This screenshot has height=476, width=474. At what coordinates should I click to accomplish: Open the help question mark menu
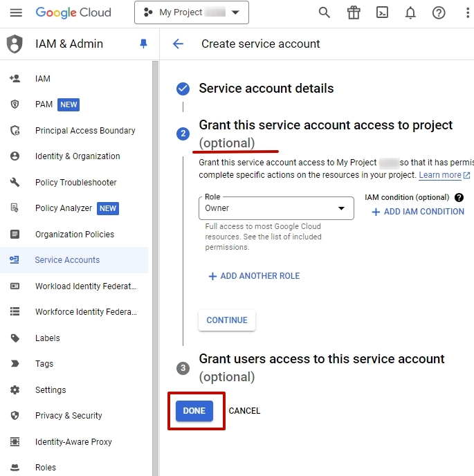click(x=439, y=12)
